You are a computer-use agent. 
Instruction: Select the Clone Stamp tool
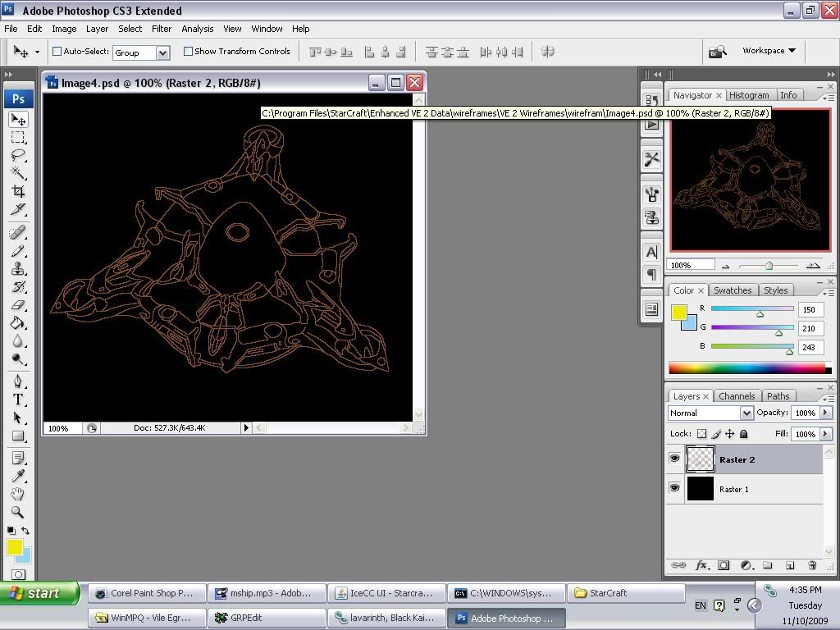pos(18,268)
